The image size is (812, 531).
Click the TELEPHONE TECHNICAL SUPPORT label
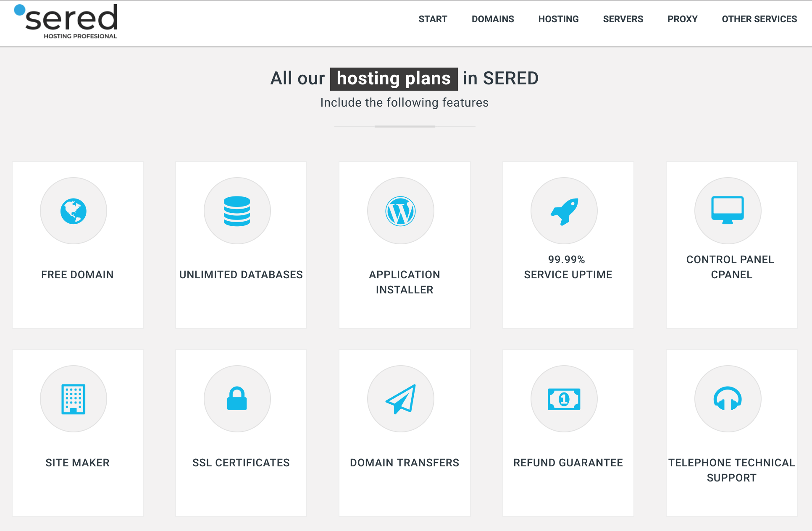click(x=731, y=470)
